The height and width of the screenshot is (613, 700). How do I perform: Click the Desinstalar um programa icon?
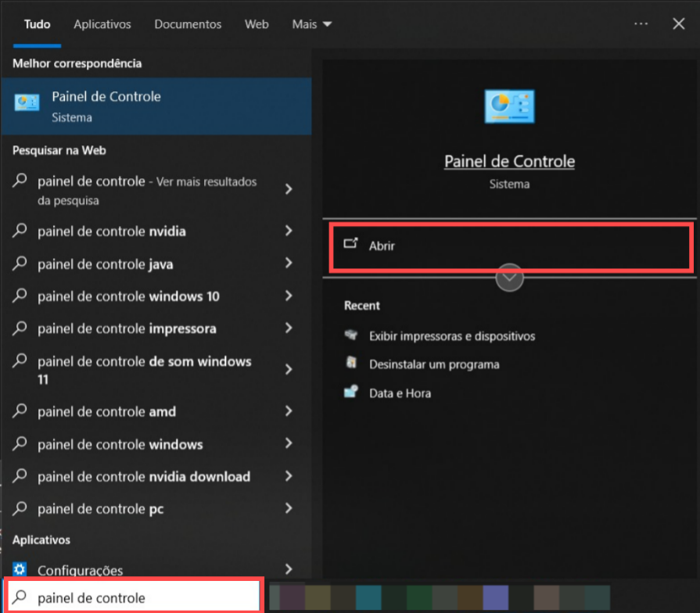point(351,363)
